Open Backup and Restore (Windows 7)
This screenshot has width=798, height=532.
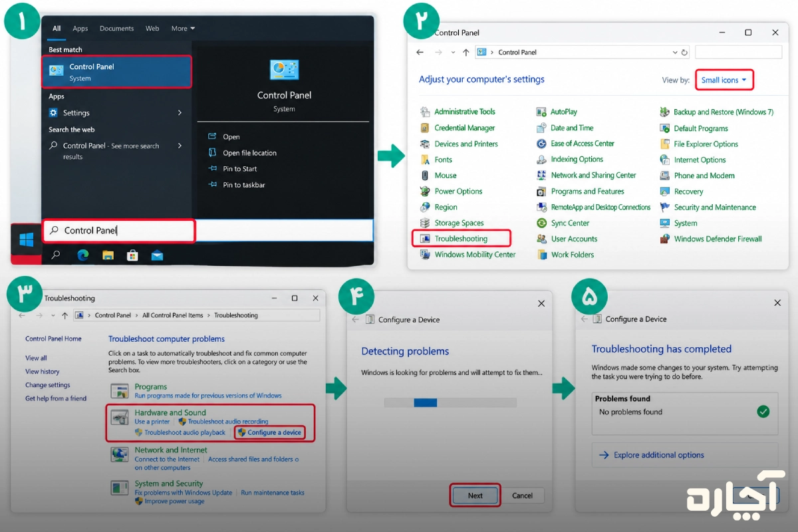click(723, 112)
